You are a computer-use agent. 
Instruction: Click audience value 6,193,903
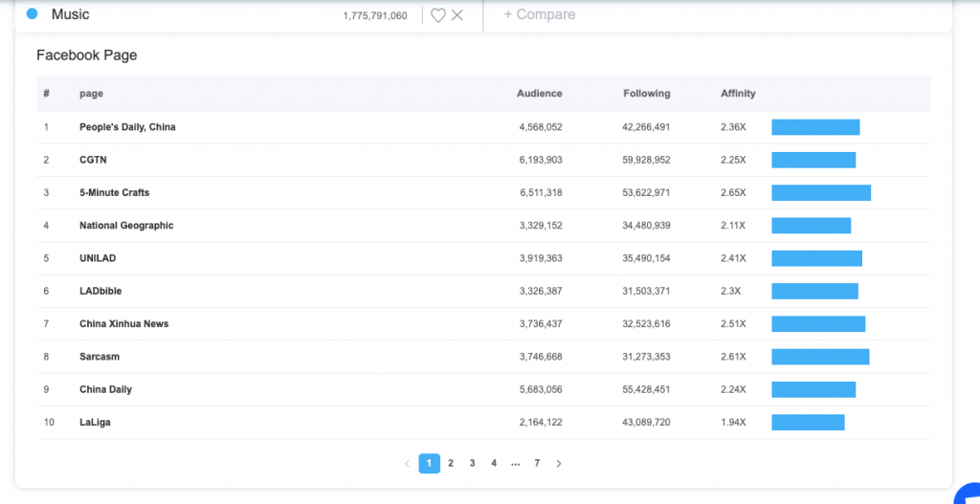pos(541,160)
